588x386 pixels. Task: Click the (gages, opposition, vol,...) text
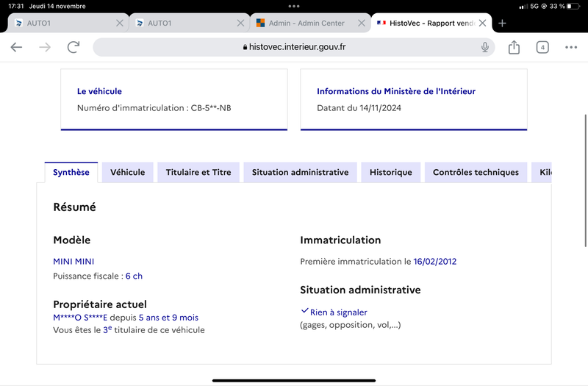[x=351, y=325]
